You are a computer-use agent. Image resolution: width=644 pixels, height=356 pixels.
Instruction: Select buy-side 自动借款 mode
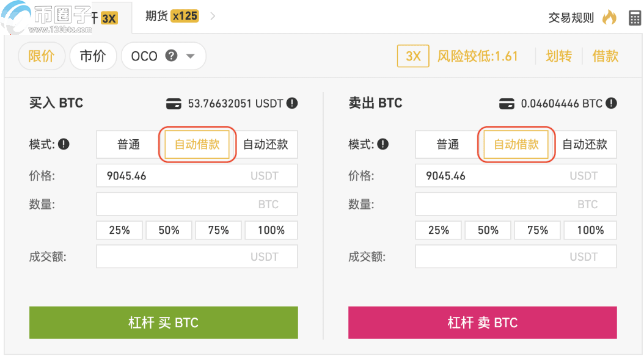coord(197,145)
